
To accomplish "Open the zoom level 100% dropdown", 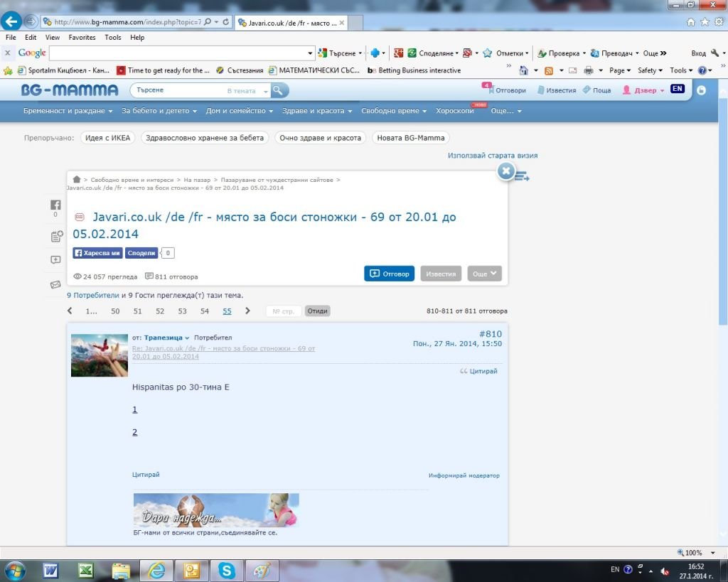I will (702, 552).
